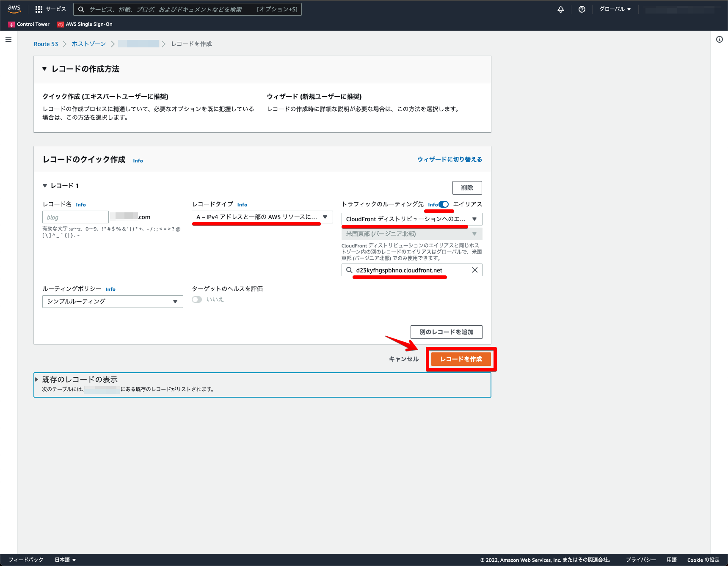Switch to wizard via ウィザードに切り替える
The width and height of the screenshot is (728, 566).
(450, 159)
